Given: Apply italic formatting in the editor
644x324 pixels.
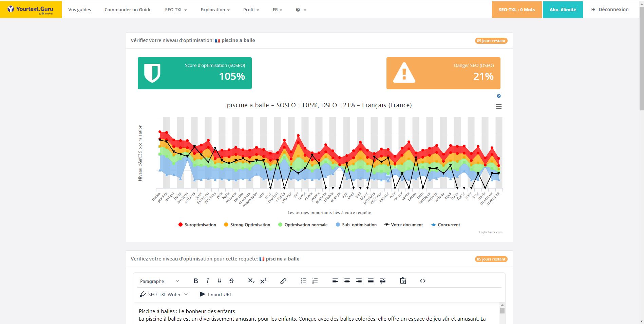Looking at the screenshot, I should [x=207, y=281].
